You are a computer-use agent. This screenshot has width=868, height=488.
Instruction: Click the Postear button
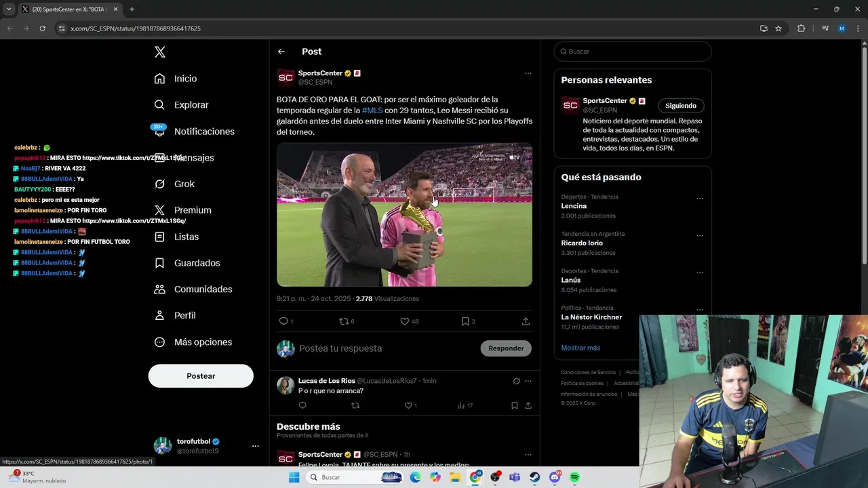click(x=201, y=376)
